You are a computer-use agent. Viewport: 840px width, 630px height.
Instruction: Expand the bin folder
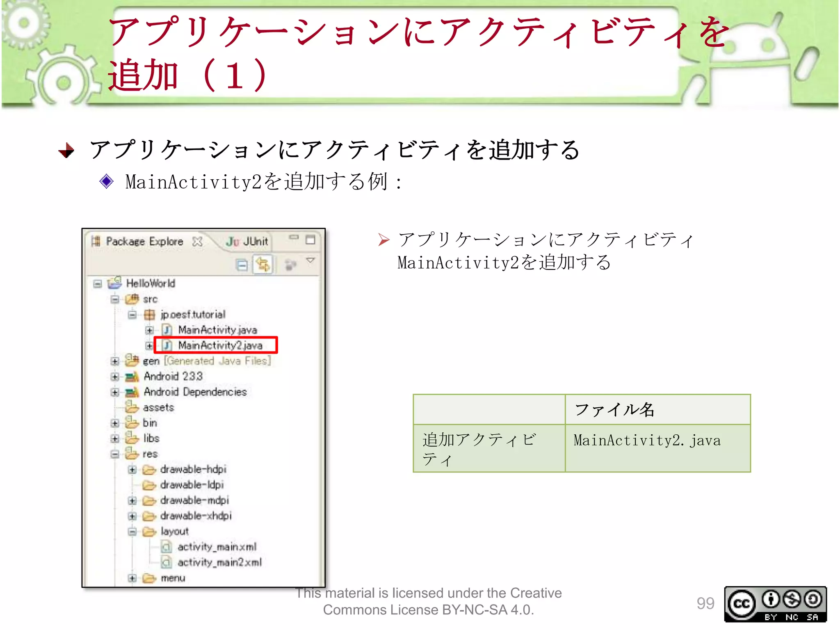click(x=115, y=423)
